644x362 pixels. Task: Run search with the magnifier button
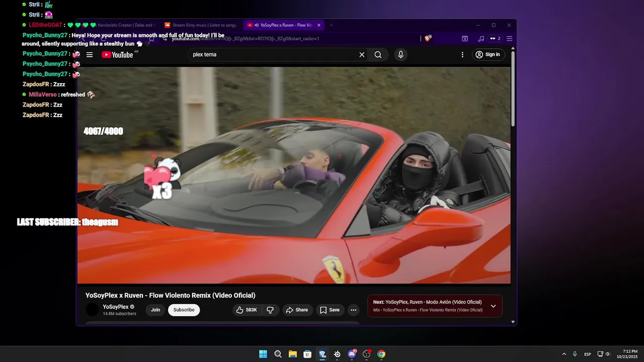tap(378, 55)
